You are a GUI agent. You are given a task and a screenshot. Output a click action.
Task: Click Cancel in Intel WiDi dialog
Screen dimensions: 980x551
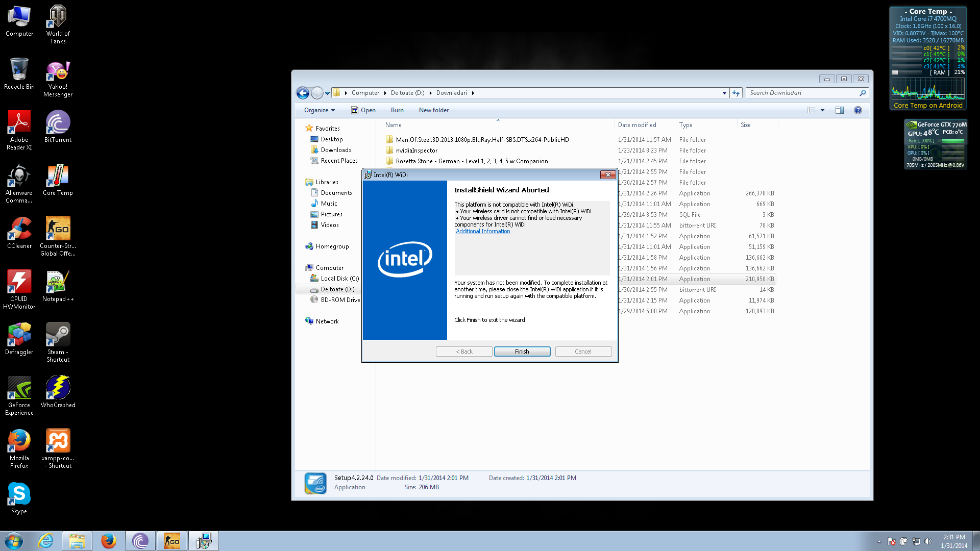[583, 352]
